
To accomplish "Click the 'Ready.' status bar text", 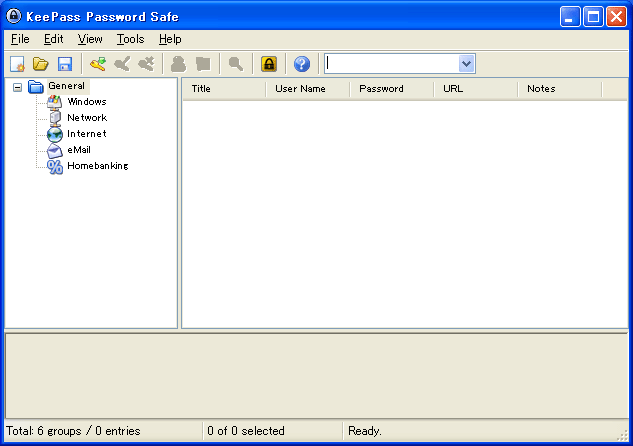I will click(365, 431).
